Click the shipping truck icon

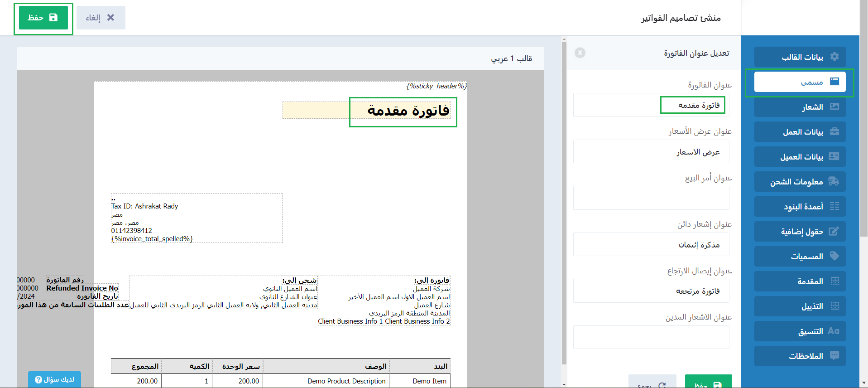point(834,181)
